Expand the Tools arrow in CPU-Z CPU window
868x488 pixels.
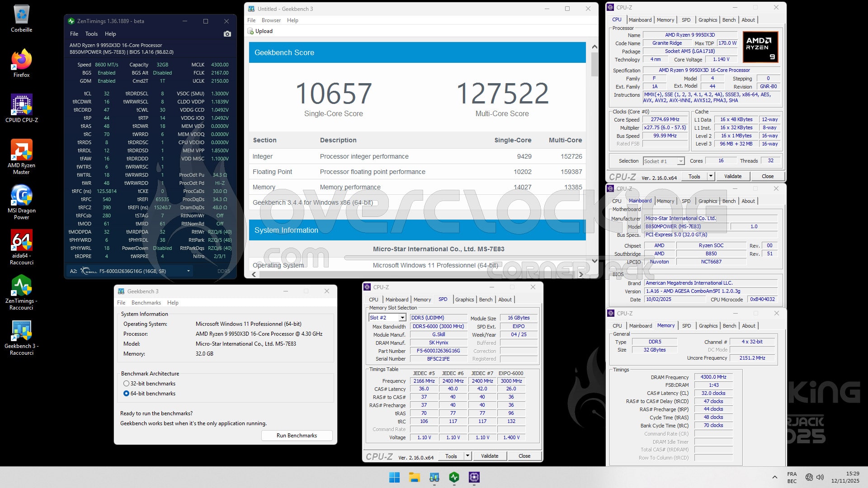coord(711,176)
